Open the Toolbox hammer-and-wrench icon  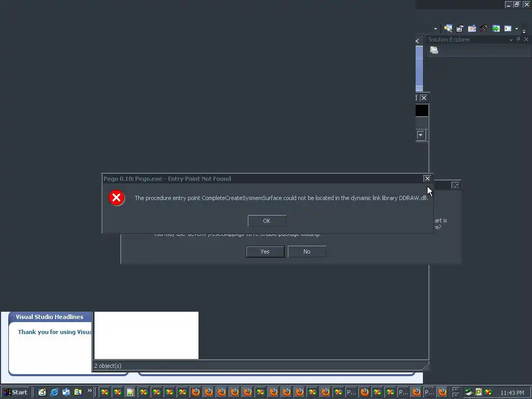click(x=484, y=29)
